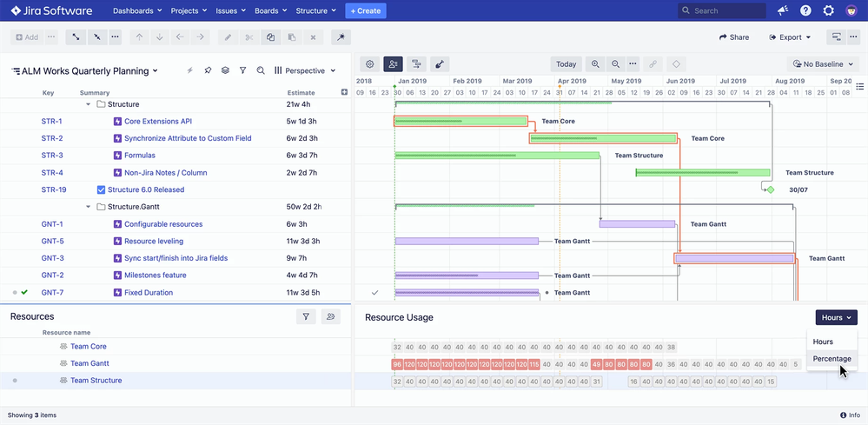The width and height of the screenshot is (868, 425).
Task: Click the Today button
Action: pyautogui.click(x=566, y=64)
